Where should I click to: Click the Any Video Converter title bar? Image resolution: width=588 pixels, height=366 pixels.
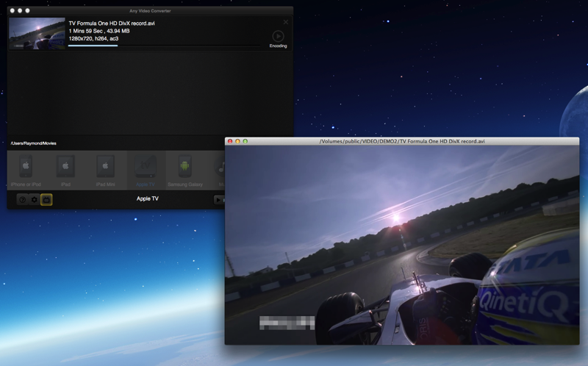point(150,10)
